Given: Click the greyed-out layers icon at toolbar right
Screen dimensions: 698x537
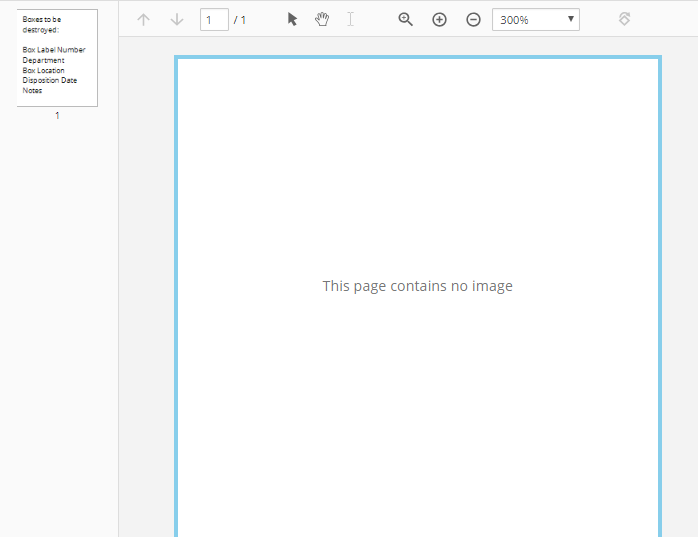Looking at the screenshot, I should click(624, 19).
